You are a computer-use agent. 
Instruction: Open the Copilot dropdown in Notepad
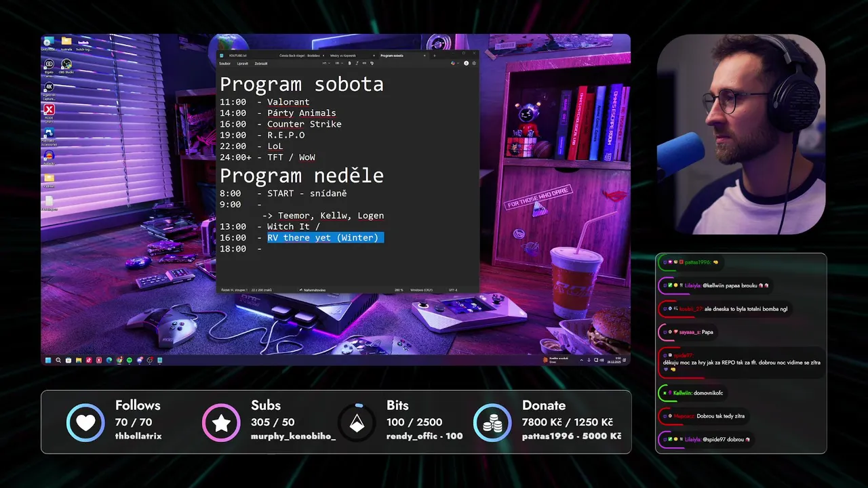[454, 63]
